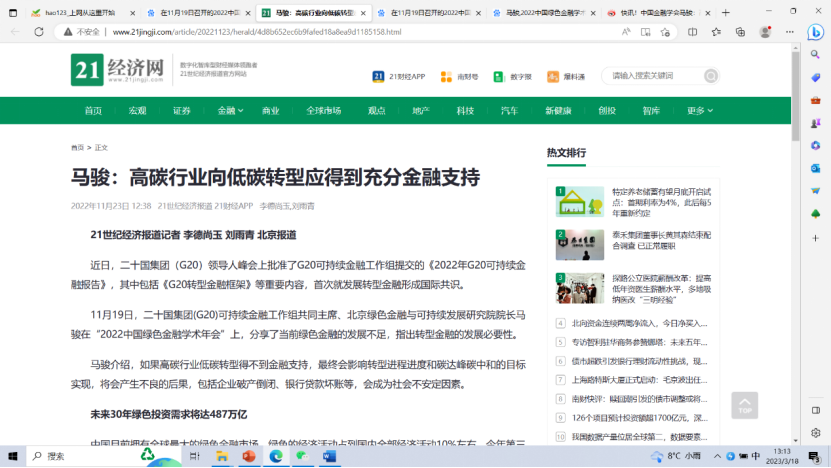Open the Outlook icon in Edge sidebar
The height and width of the screenshot is (468, 831).
point(815,168)
